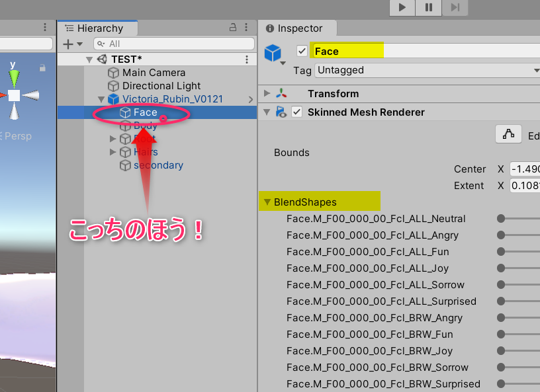
Task: Click the Bounds Extent X value field
Action: pos(525,186)
